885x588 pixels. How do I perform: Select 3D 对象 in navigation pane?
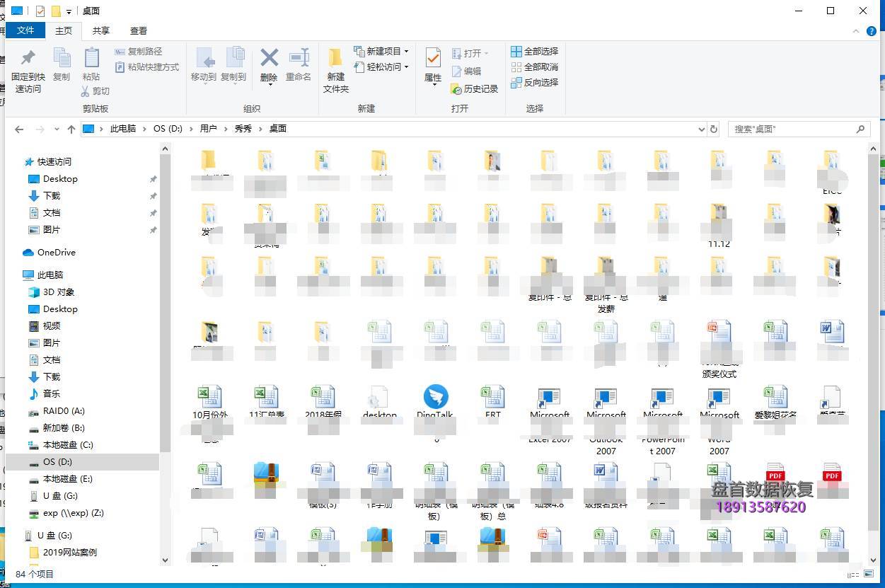pyautogui.click(x=59, y=292)
